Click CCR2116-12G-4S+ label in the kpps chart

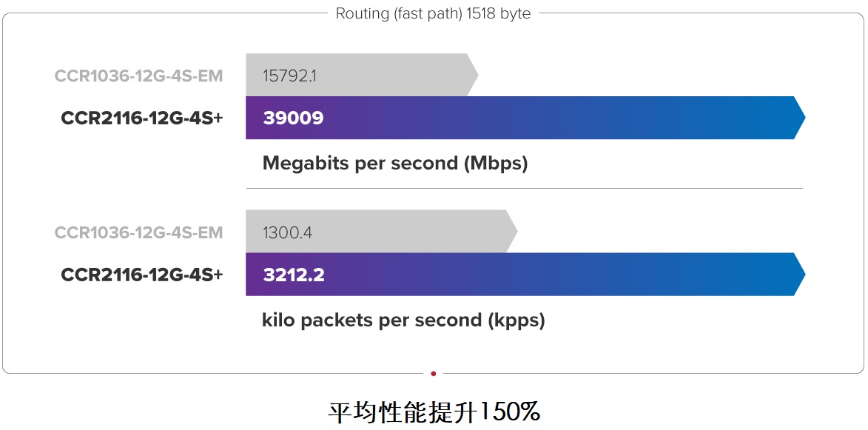click(x=142, y=275)
